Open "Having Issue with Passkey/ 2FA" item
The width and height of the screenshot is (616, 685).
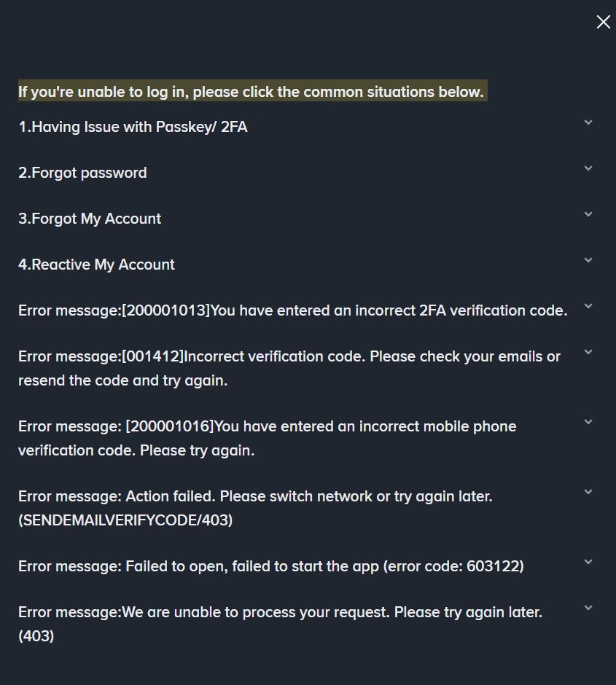click(133, 127)
